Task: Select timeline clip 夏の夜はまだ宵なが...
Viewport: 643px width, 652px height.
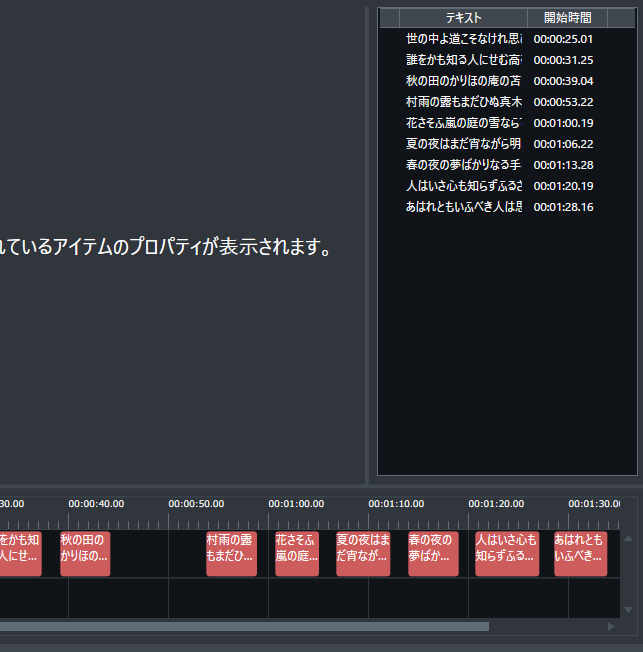Action: (363, 553)
